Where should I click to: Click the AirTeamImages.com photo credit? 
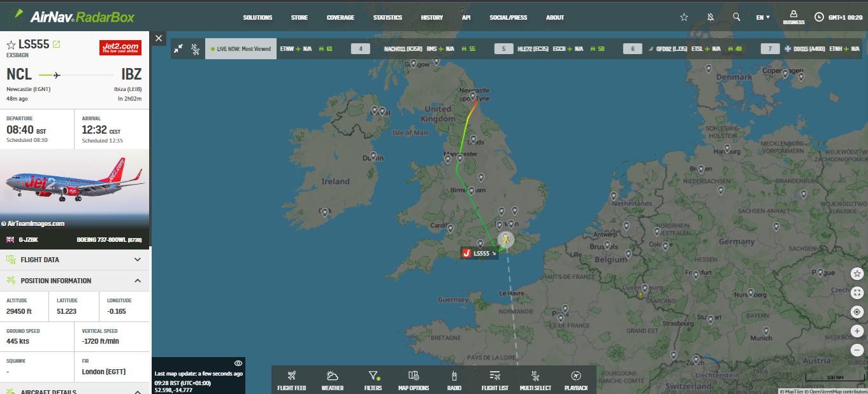click(x=33, y=223)
